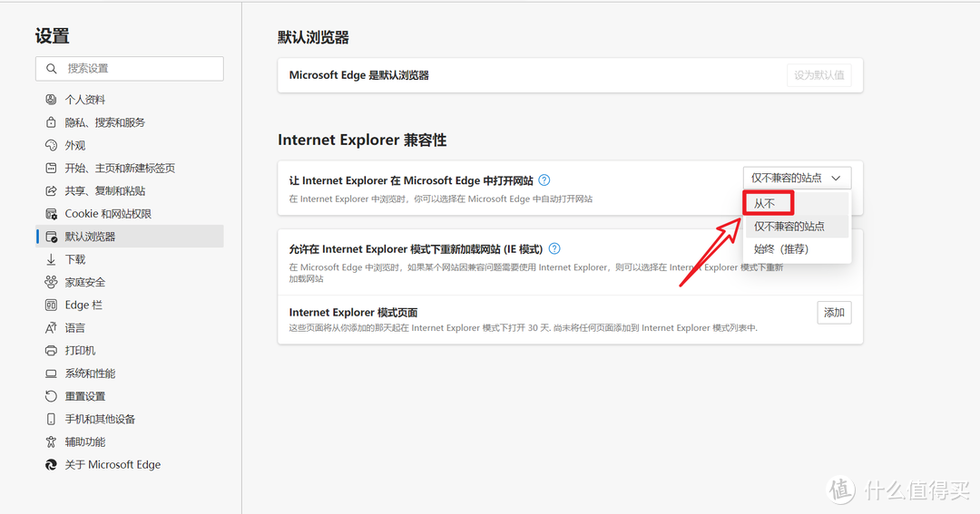Click the 设为默认值 button
The height and width of the screenshot is (514, 980).
(818, 75)
